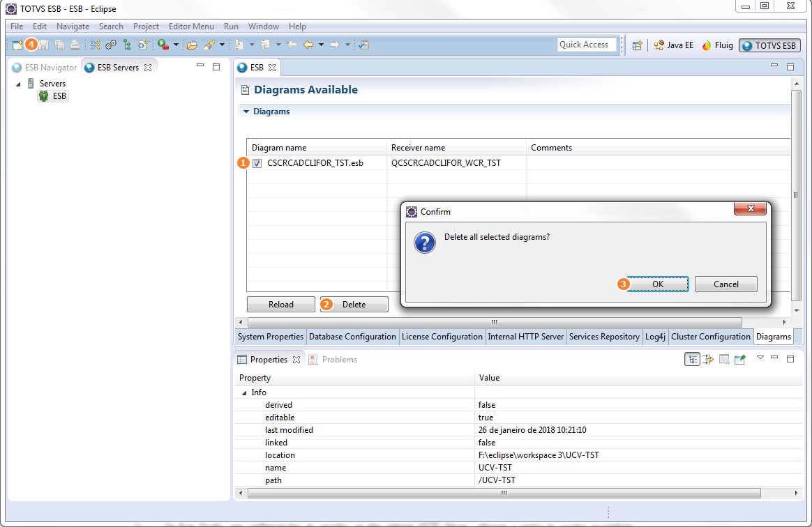This screenshot has height=527, width=812.
Task: Click Show Advanced Properties icon in Properties
Action: coord(708,359)
